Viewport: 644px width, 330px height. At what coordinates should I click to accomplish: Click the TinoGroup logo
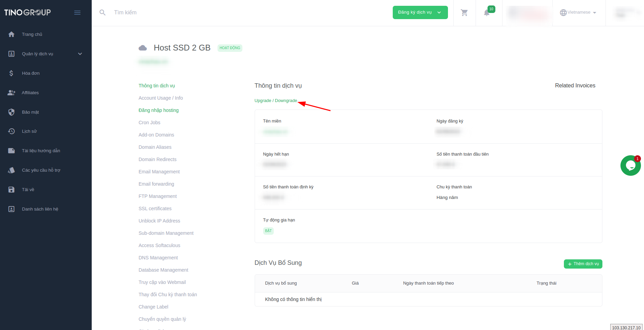(x=27, y=13)
